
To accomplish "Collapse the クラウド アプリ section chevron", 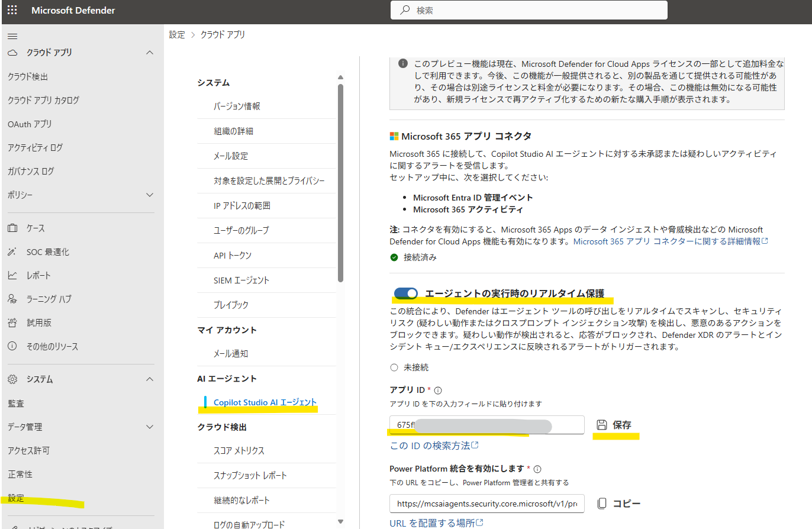I will pos(150,53).
